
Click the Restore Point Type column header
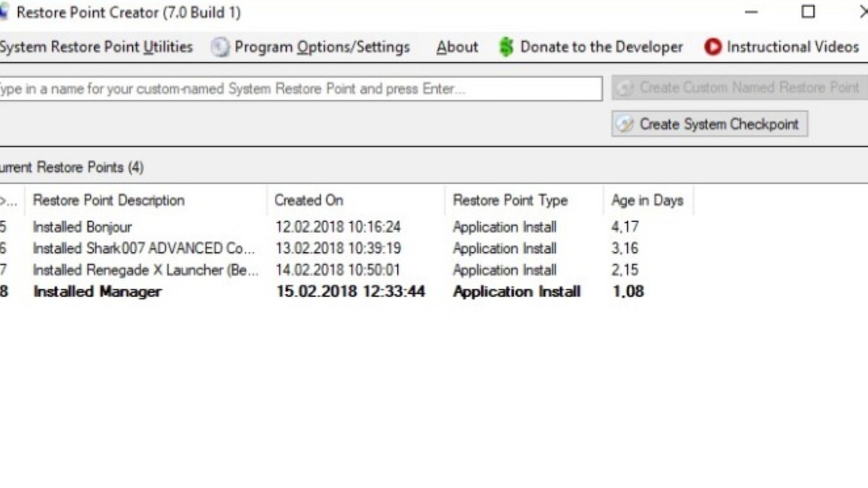coord(511,200)
